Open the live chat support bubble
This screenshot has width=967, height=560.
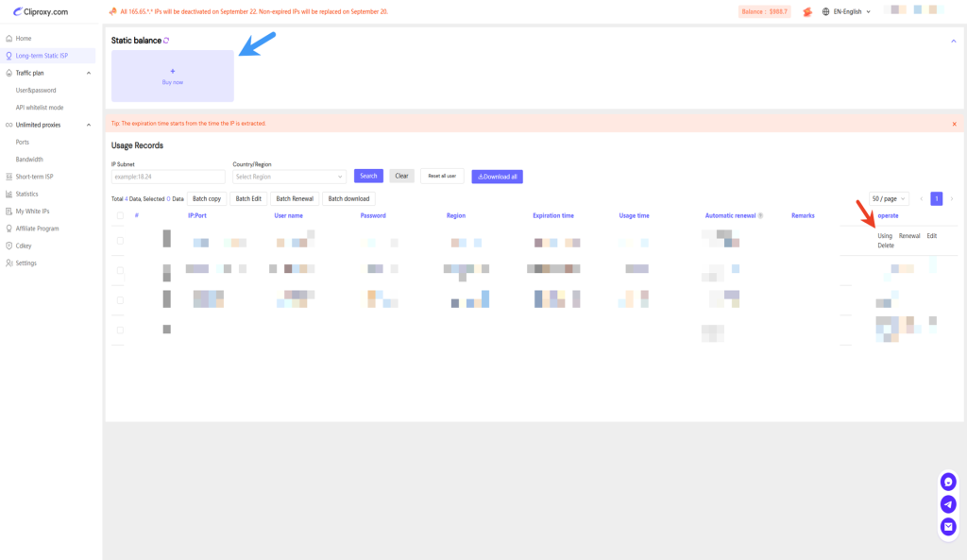point(948,482)
